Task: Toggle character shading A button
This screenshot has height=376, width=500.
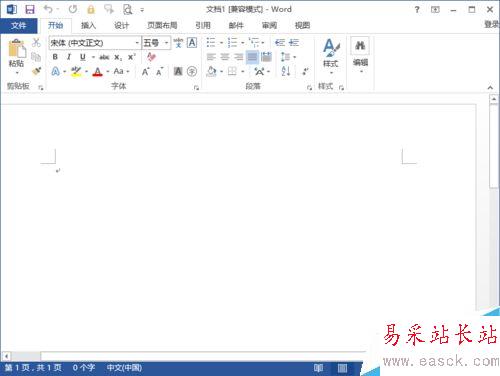Action: click(178, 71)
